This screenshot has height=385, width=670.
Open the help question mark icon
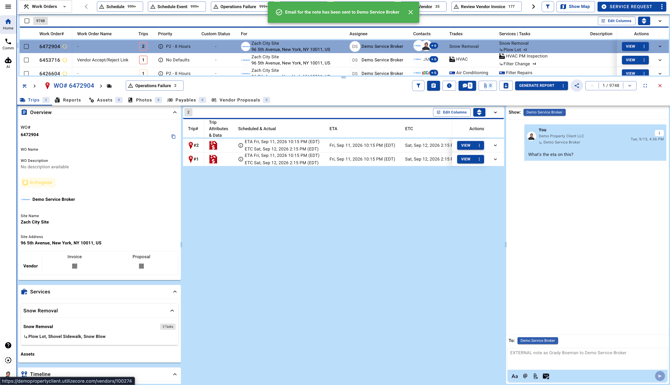pyautogui.click(x=8, y=345)
